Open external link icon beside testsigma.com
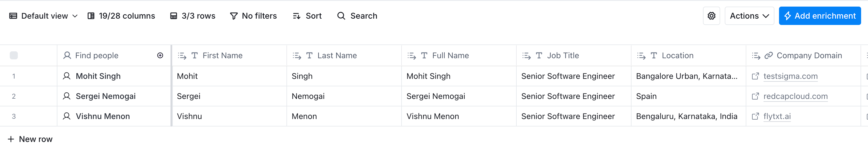This screenshot has width=868, height=154. [x=755, y=76]
